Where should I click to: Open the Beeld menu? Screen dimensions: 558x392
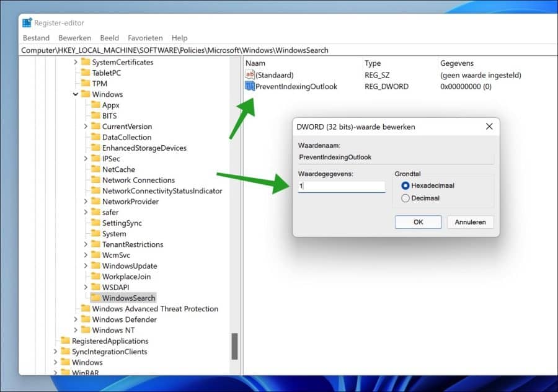[x=109, y=38]
